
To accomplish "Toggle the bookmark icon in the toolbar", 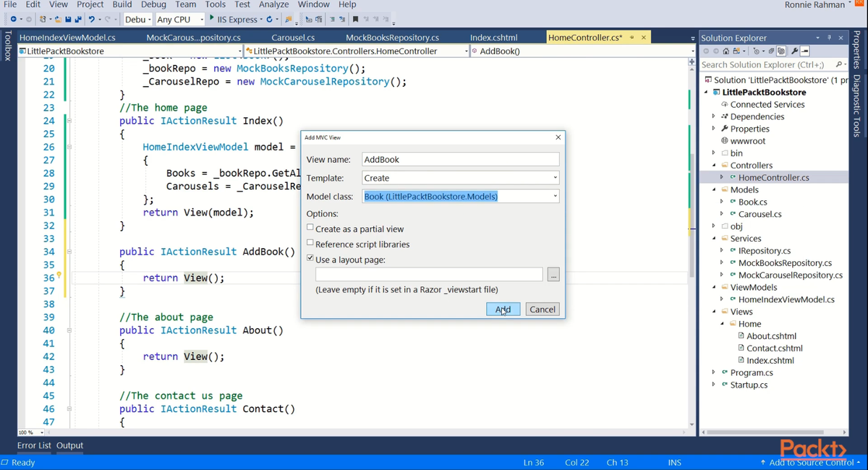I will point(355,19).
